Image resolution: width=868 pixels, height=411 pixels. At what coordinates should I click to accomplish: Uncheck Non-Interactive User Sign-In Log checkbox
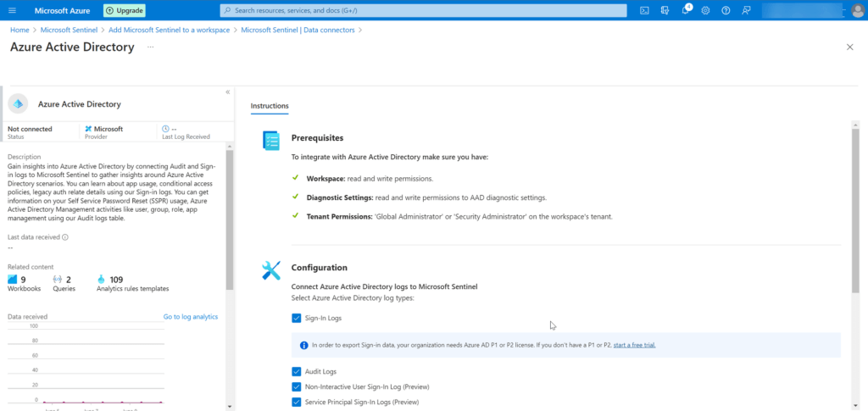click(296, 386)
